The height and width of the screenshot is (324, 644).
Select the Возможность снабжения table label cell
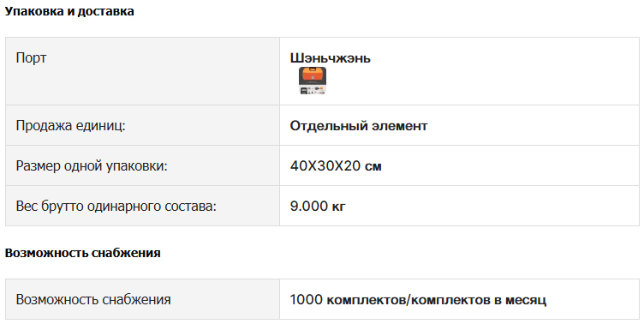pyautogui.click(x=142, y=299)
